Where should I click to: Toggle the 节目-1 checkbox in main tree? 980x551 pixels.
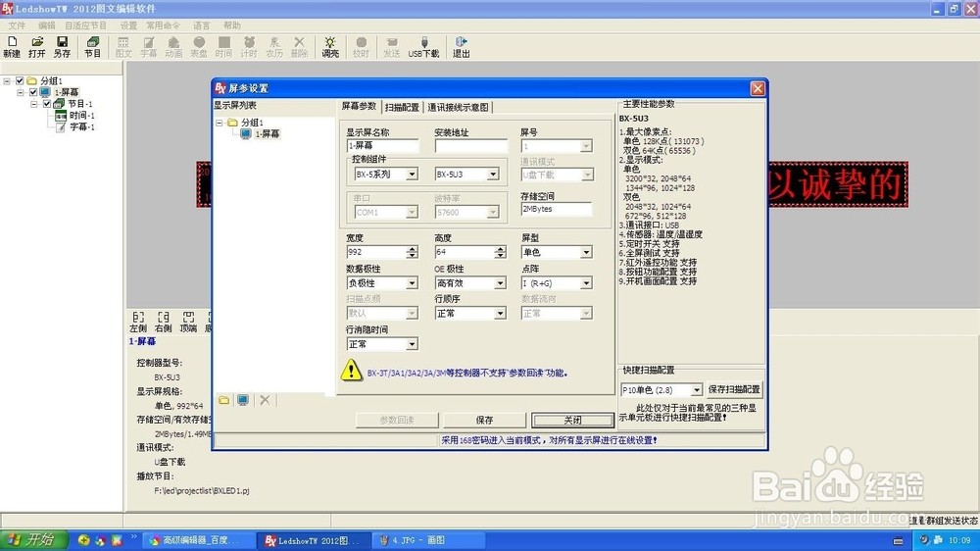click(46, 104)
